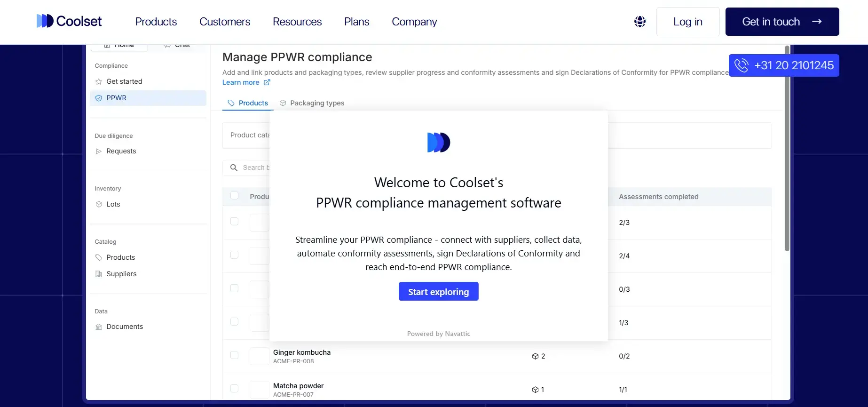Image resolution: width=868 pixels, height=407 pixels.
Task: Click the ACME-PR-008 product code
Action: point(293,361)
